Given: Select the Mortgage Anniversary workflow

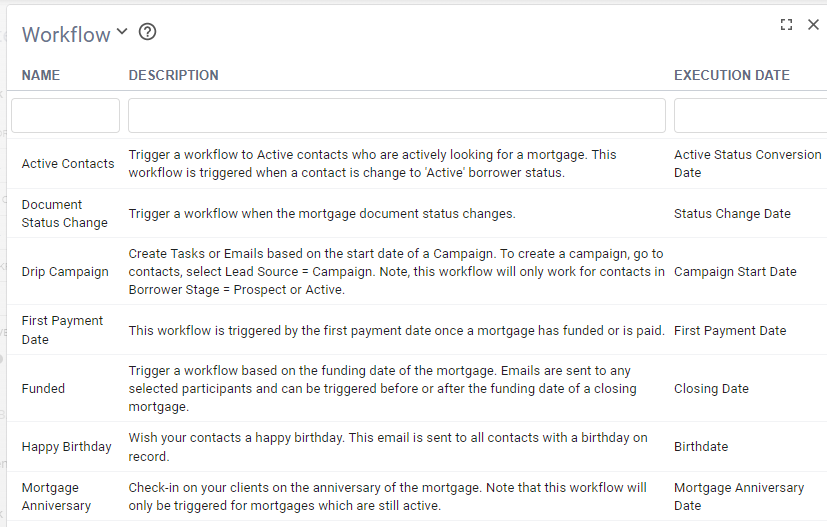Looking at the screenshot, I should (x=56, y=497).
